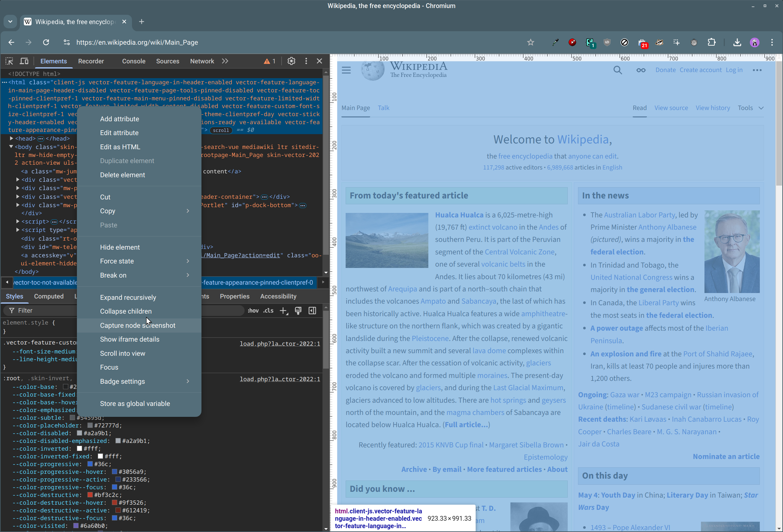Collapse the body element node

click(11, 147)
